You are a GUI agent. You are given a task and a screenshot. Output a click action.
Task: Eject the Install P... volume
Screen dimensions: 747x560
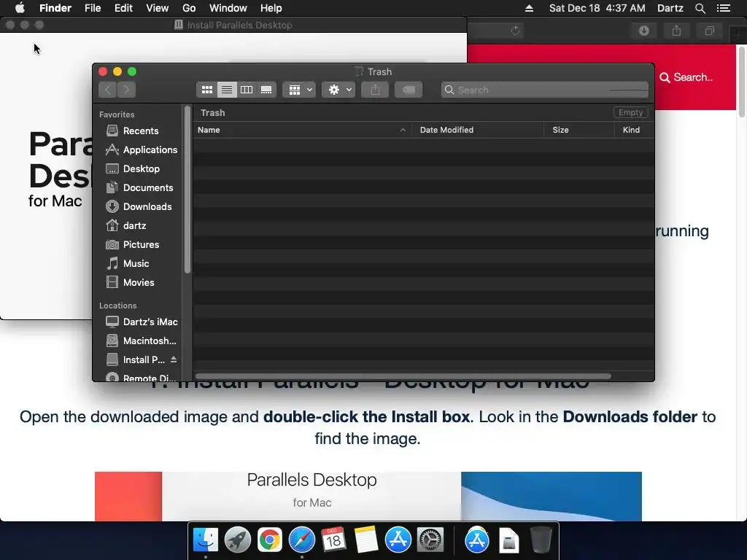[x=174, y=359]
